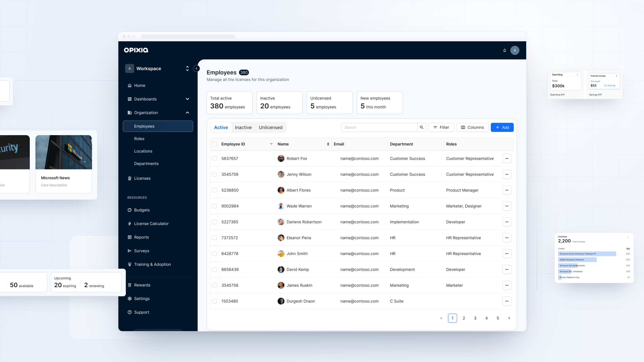Go to the previous page arrow
This screenshot has height=362, width=644.
point(441,318)
